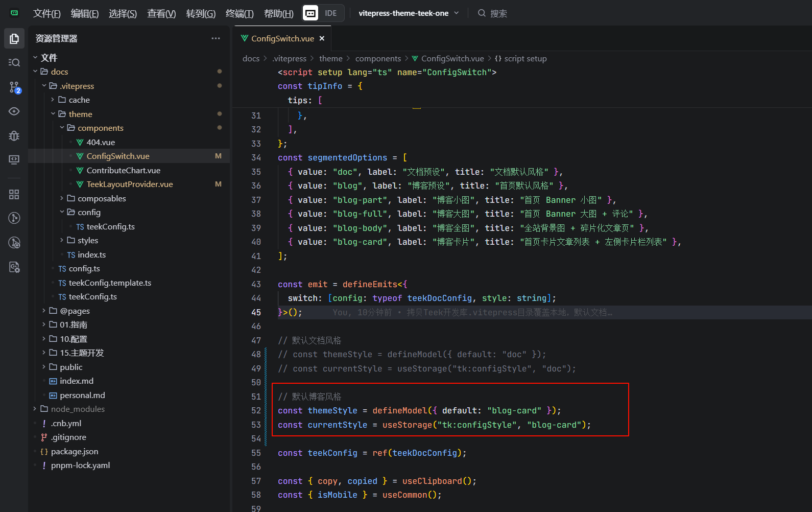Open package.json from the explorer

[74, 451]
